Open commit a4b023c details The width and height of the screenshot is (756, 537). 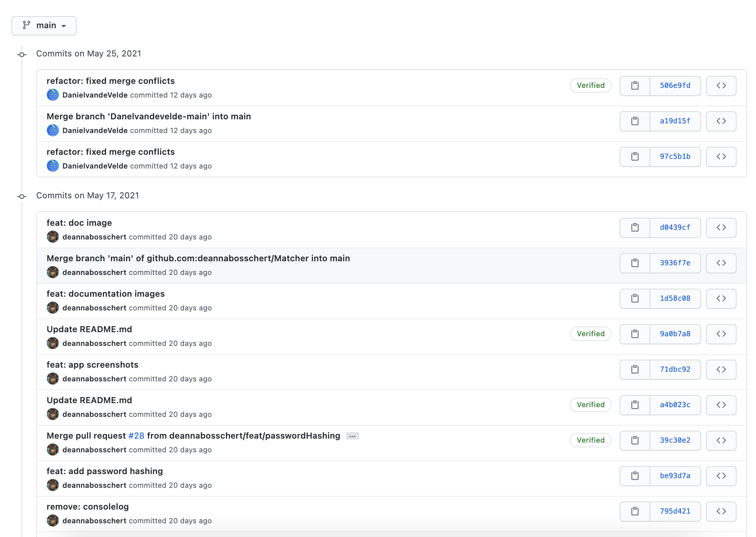[675, 405]
